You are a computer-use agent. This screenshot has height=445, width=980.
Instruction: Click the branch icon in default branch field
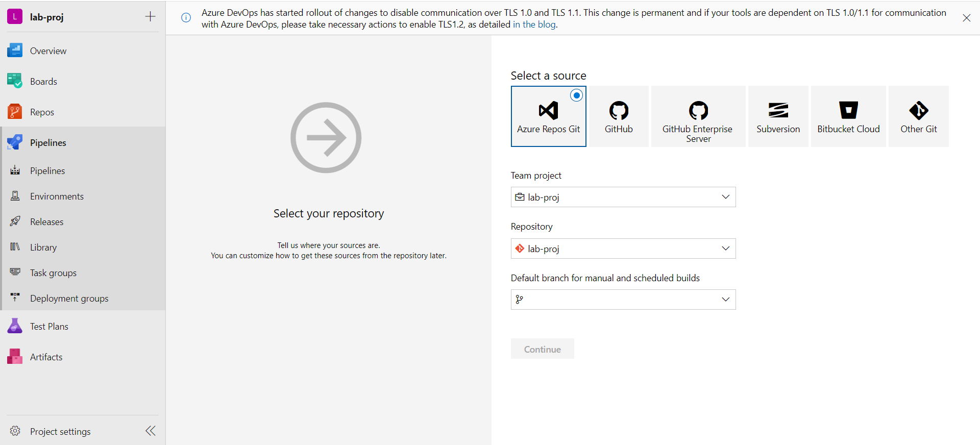520,300
